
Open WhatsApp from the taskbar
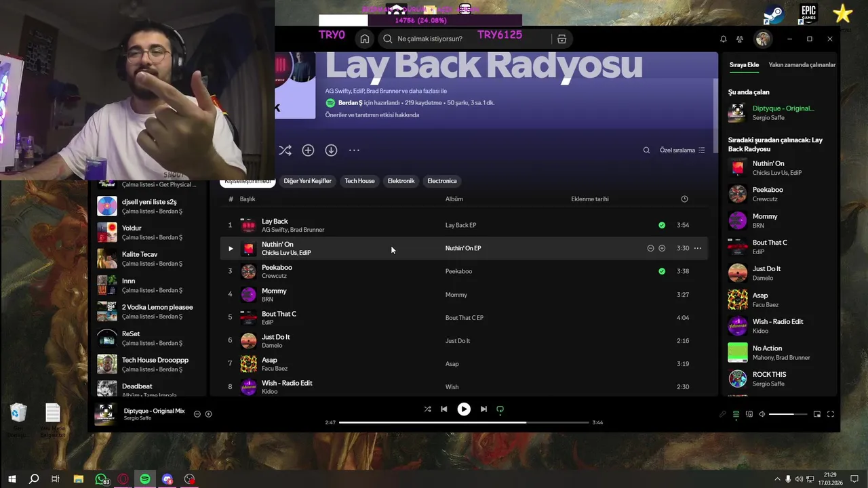101,479
